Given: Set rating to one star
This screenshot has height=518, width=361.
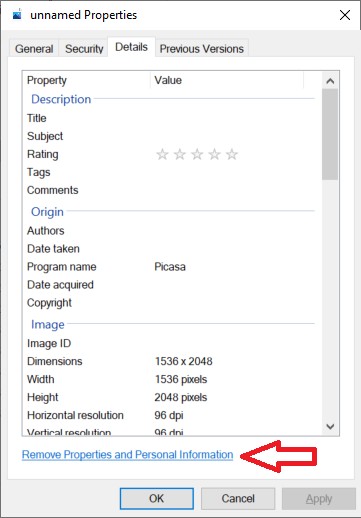Looking at the screenshot, I should pos(162,154).
